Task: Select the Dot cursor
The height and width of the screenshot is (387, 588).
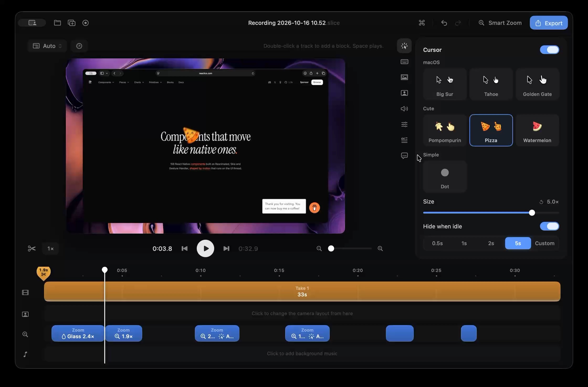Action: (x=445, y=177)
